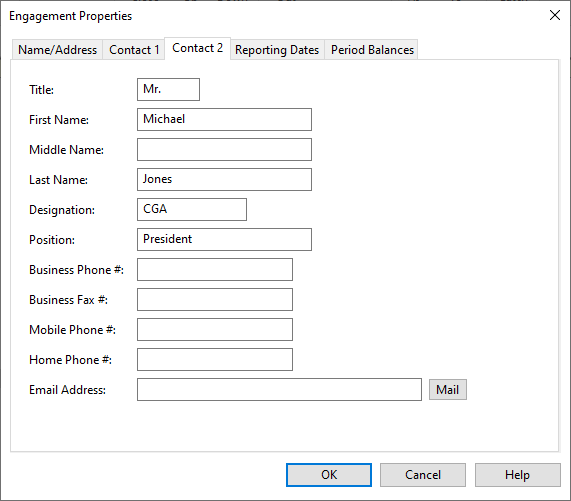Open the Contact 1 tab
This screenshot has height=501, width=571.
(134, 50)
